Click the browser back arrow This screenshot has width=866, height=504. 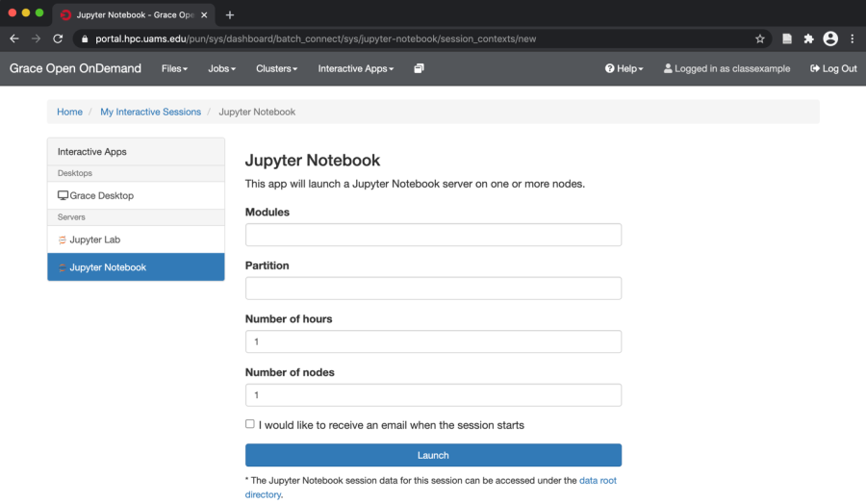pyautogui.click(x=13, y=38)
